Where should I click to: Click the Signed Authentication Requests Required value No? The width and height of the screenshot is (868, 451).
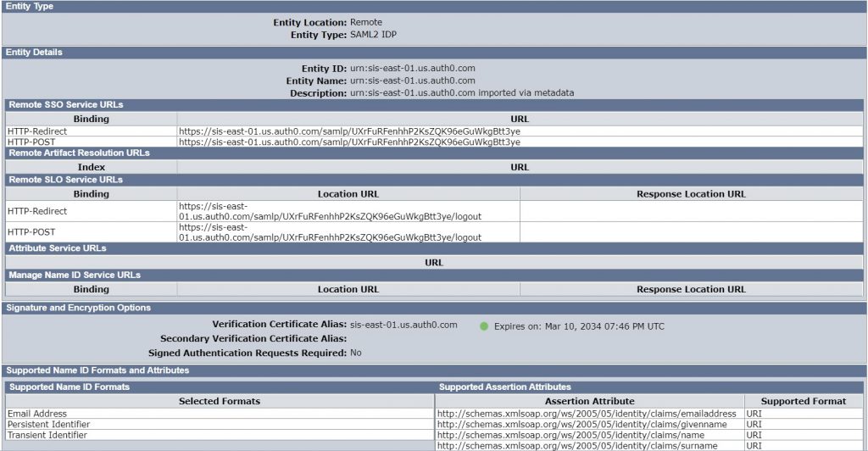355,353
